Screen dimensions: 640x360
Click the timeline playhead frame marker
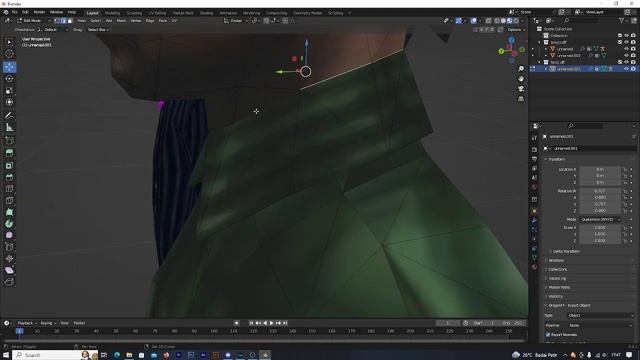(x=20, y=331)
